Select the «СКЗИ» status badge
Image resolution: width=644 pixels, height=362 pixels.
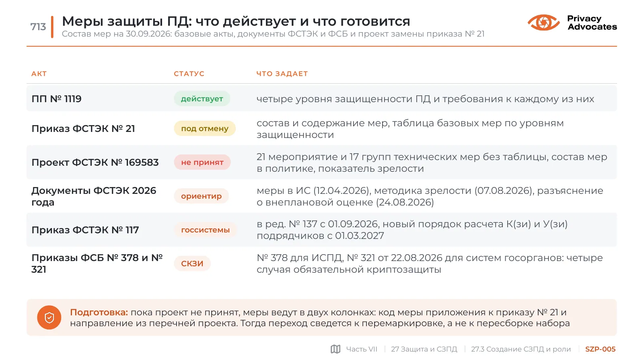(x=192, y=263)
